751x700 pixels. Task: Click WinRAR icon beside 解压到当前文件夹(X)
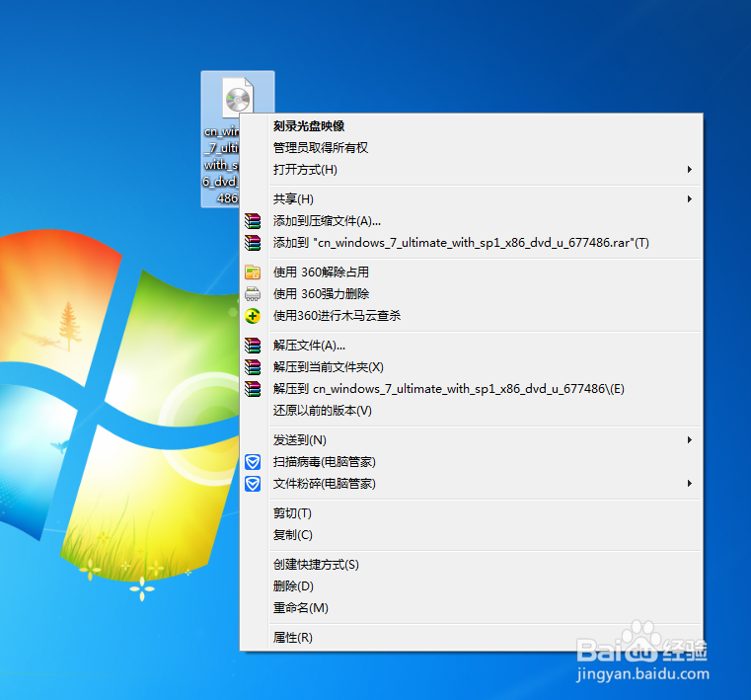253,367
